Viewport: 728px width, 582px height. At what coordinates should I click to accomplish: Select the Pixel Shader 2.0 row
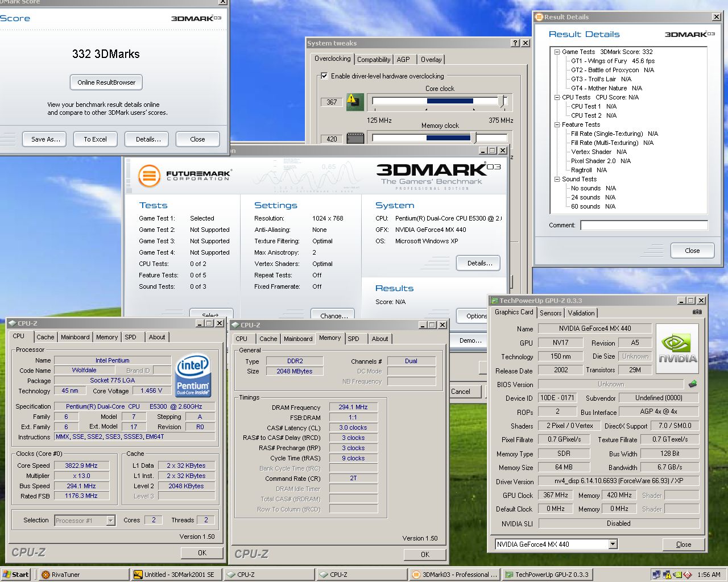point(601,161)
